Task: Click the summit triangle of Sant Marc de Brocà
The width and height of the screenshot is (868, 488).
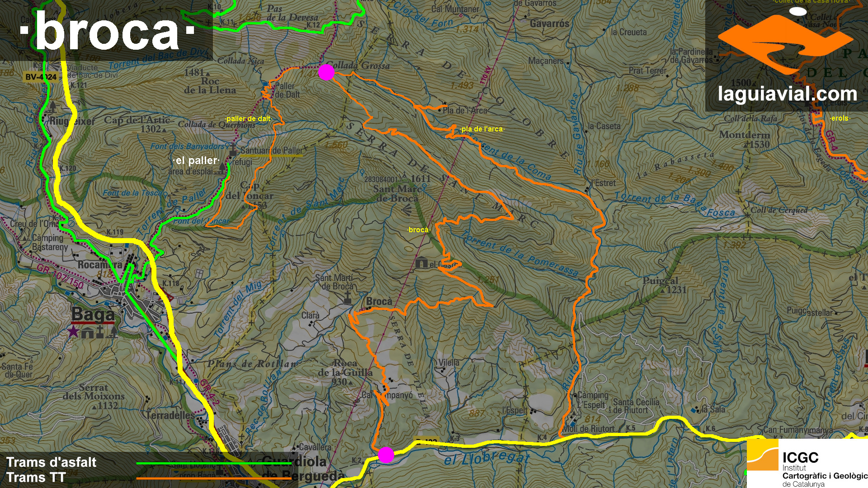Action: click(405, 178)
